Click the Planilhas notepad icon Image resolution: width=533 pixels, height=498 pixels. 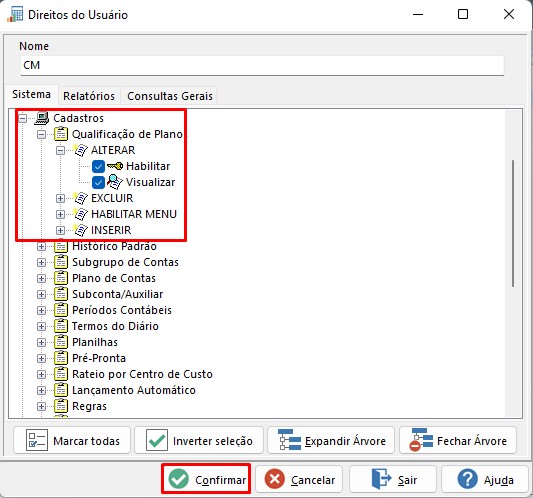[x=61, y=342]
